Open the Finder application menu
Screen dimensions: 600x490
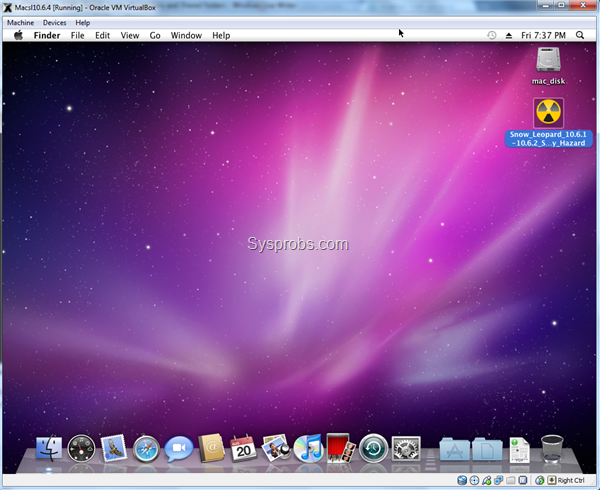pos(47,36)
